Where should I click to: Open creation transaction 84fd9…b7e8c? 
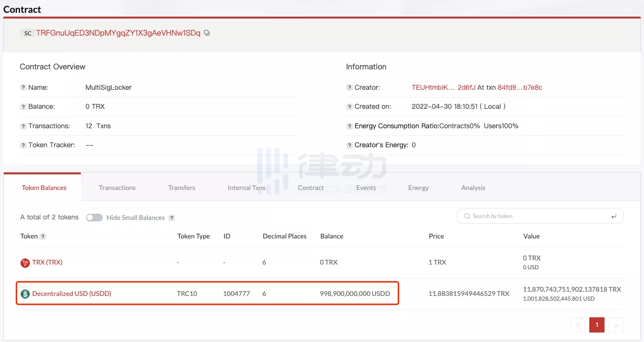[x=520, y=88]
